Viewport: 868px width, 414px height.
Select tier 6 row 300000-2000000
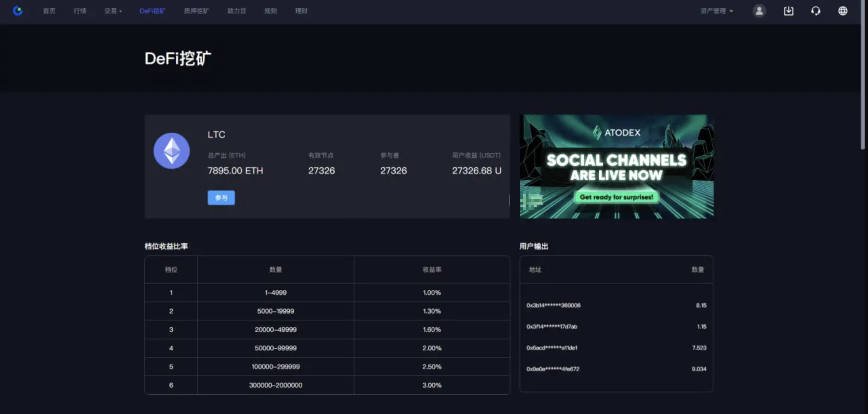pos(275,385)
